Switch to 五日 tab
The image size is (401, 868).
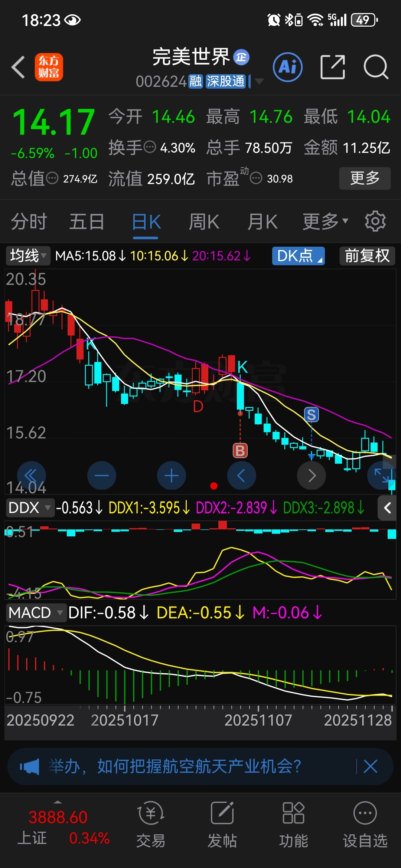[x=87, y=222]
